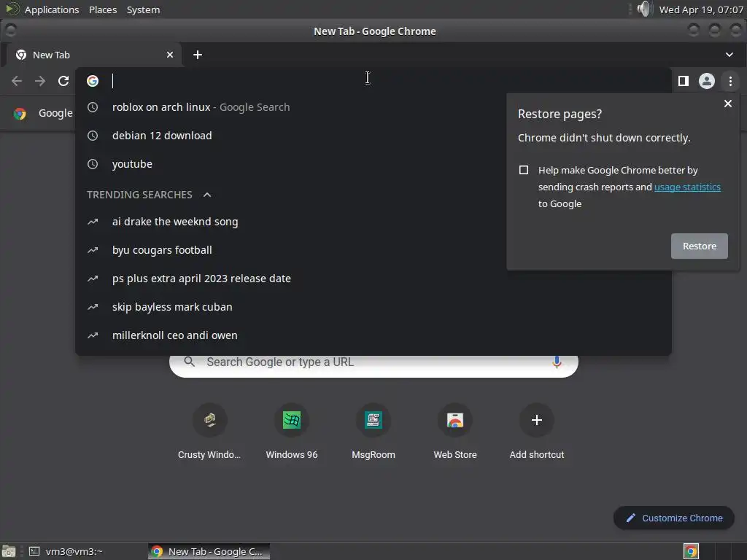
Task: Click the volume speaker icon in the top panel
Action: (x=643, y=9)
